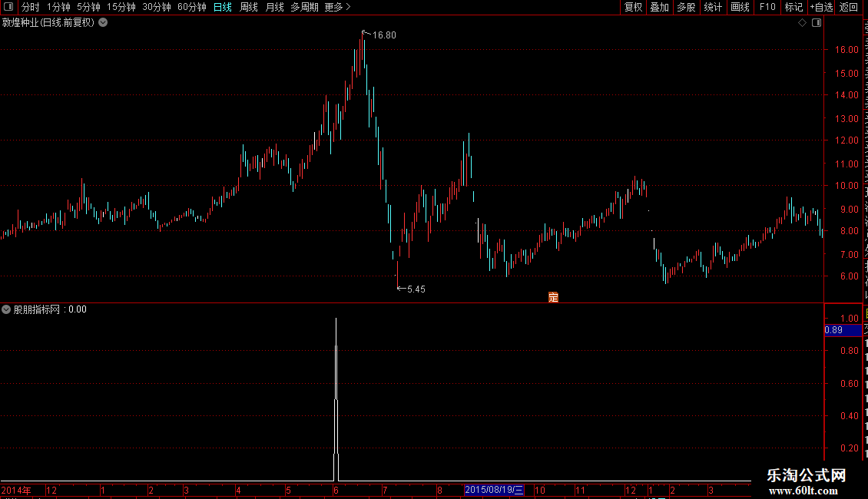Click the 16.00 price axis label
Image resolution: width=868 pixels, height=499 pixels.
(846, 50)
